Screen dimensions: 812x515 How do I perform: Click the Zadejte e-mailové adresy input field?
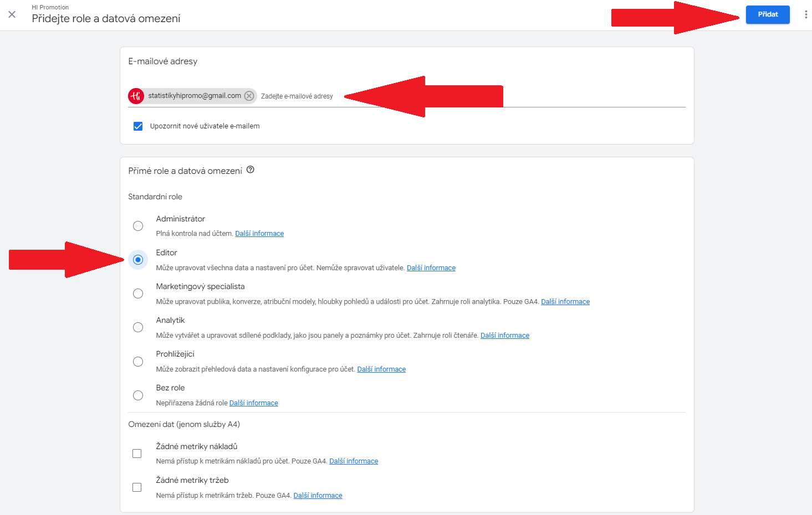[471, 96]
